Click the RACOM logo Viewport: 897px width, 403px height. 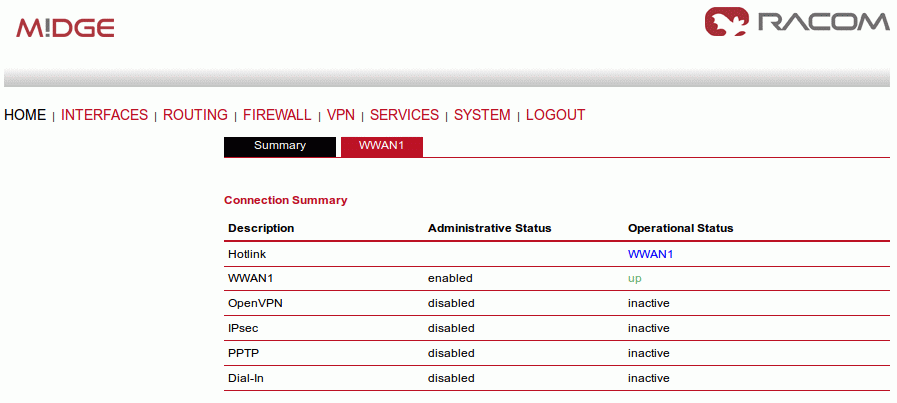[797, 22]
